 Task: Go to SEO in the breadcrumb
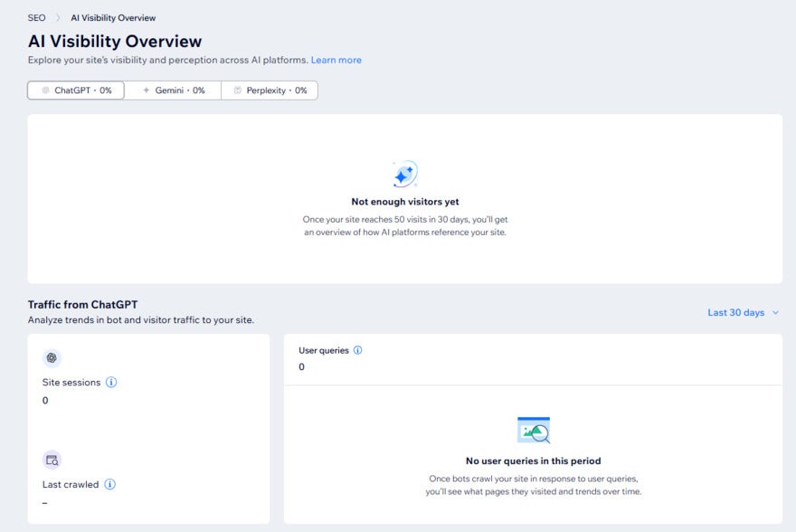pyautogui.click(x=36, y=18)
